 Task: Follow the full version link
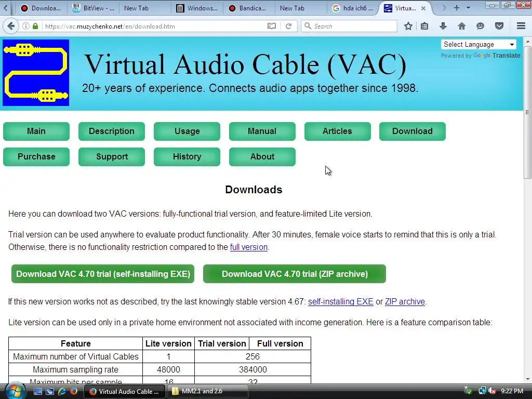tap(249, 247)
